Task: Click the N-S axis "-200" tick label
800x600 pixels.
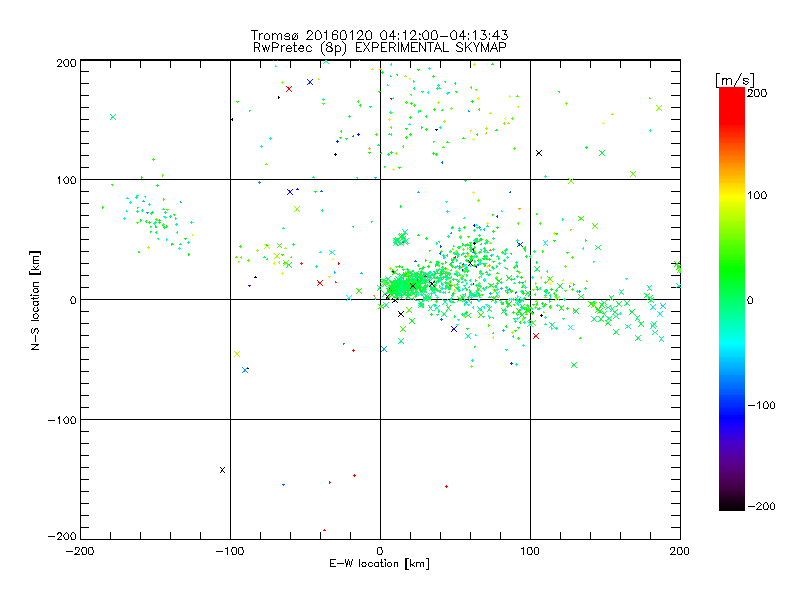Action: coord(62,536)
